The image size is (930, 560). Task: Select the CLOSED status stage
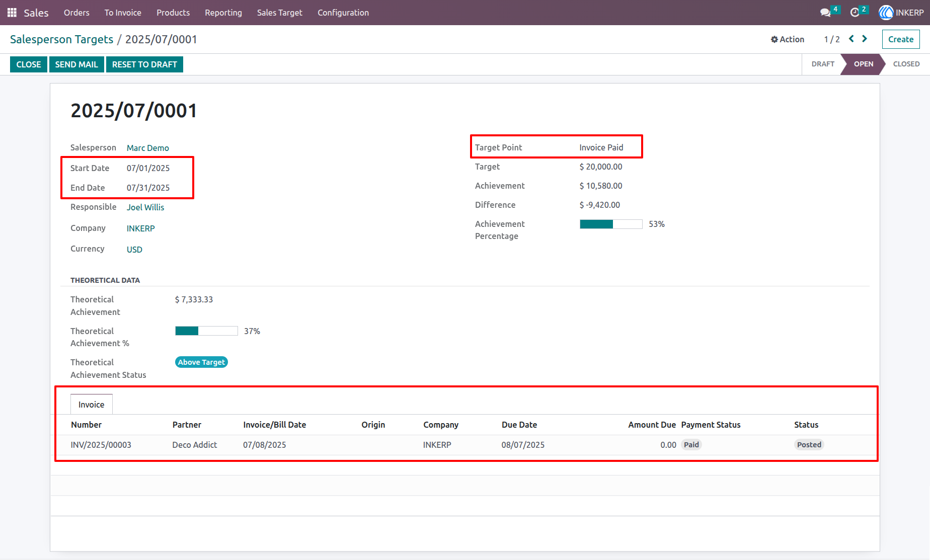(x=906, y=64)
